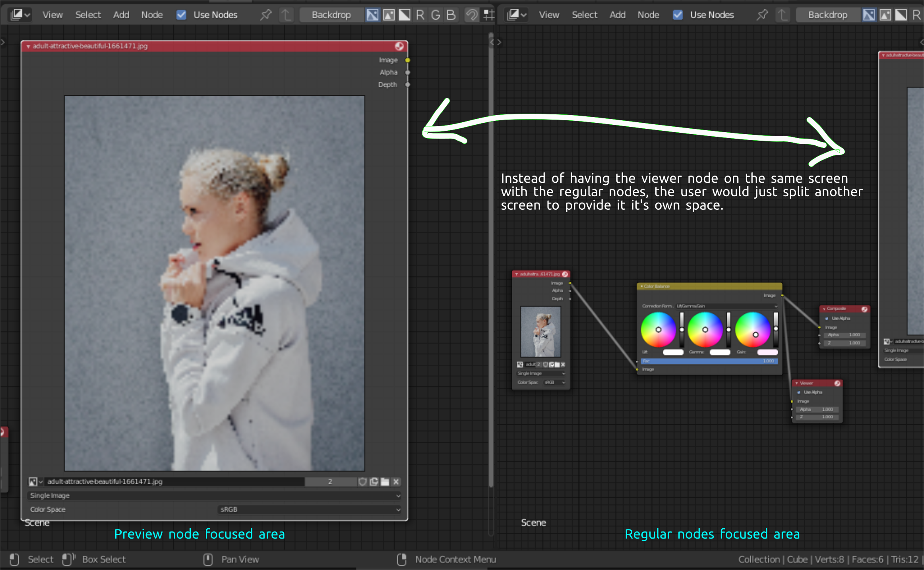Open View menu in left editor
The width and height of the screenshot is (924, 570).
52,15
